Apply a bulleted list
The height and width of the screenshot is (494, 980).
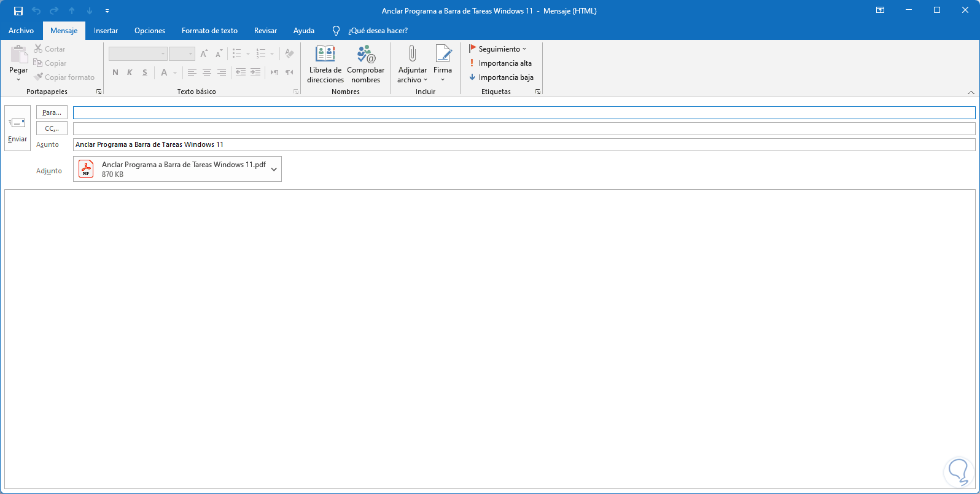237,54
